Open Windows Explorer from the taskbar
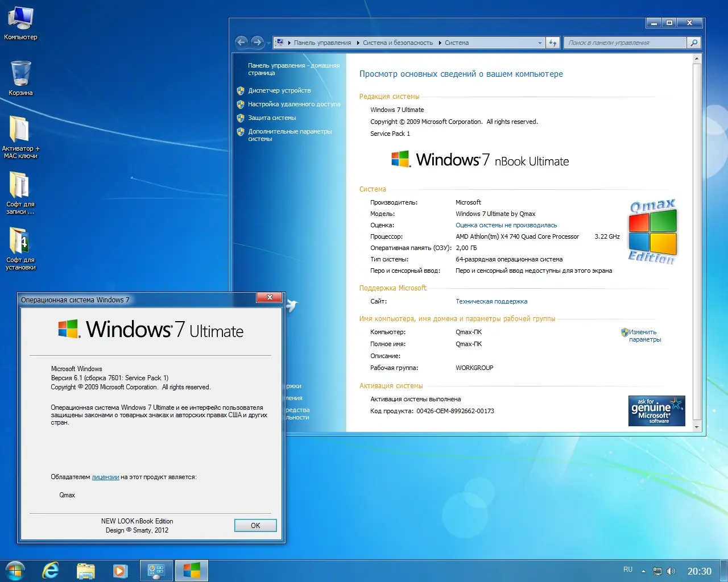The image size is (728, 582). click(85, 571)
